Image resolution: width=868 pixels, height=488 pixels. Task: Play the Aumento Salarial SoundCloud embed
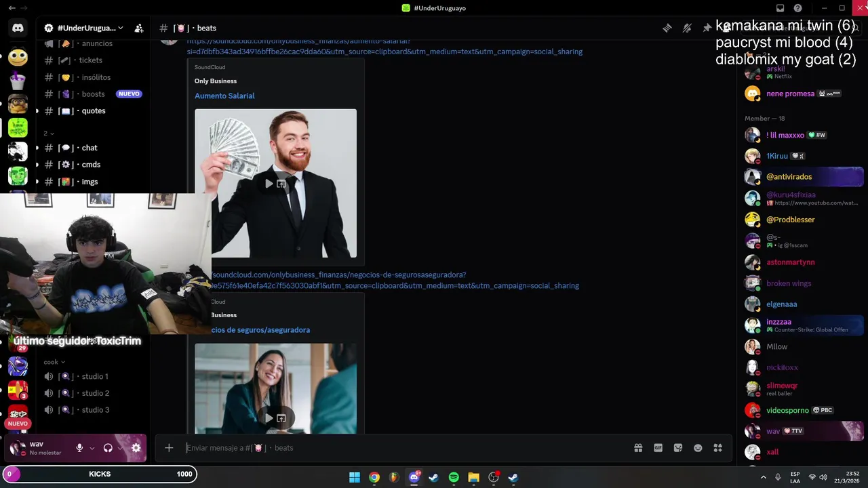269,184
